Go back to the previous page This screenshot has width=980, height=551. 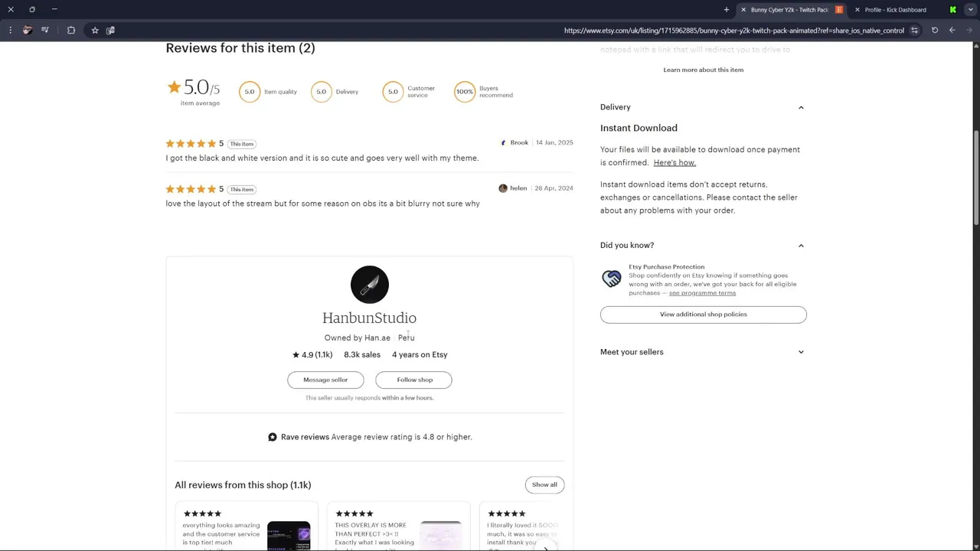coord(952,31)
